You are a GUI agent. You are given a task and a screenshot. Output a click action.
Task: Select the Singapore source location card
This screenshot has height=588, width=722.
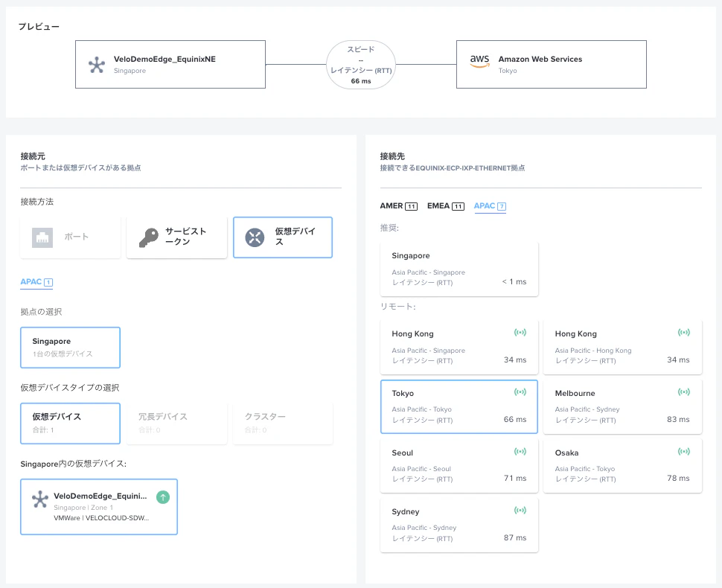pos(71,348)
